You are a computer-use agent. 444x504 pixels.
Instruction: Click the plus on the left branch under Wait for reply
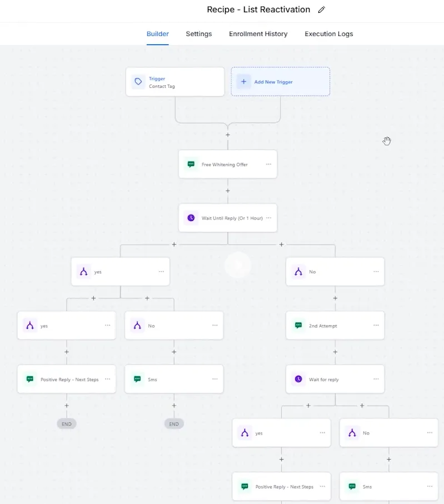(x=308, y=406)
